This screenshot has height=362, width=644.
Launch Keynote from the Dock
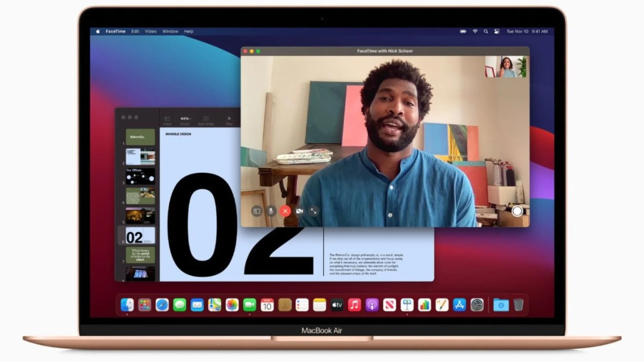pyautogui.click(x=407, y=305)
